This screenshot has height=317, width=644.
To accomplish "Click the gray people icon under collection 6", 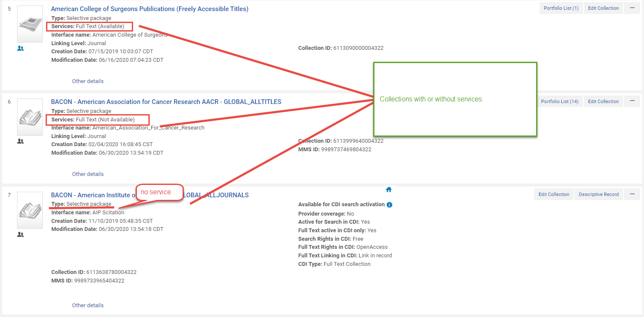I will pos(20,141).
